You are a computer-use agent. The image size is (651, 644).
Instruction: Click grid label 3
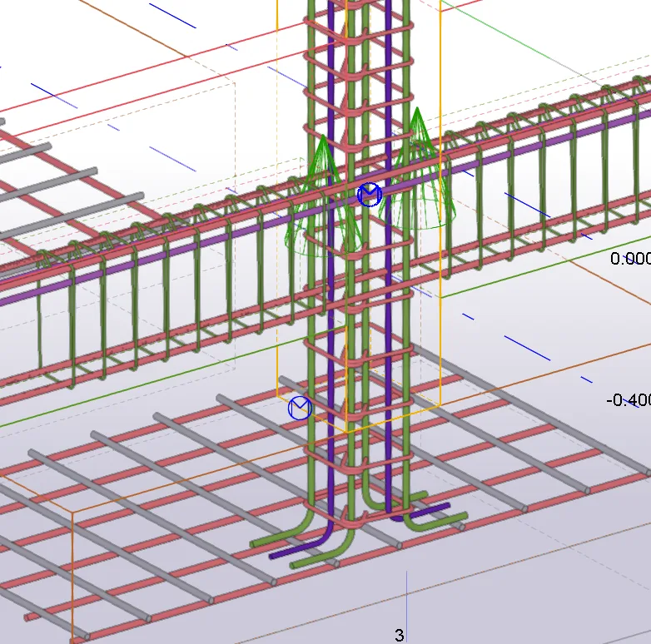(399, 635)
